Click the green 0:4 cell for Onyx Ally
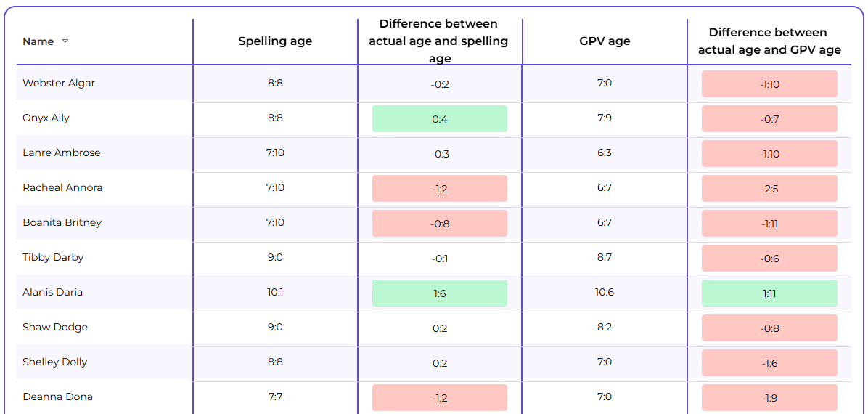The image size is (868, 414). 440,119
